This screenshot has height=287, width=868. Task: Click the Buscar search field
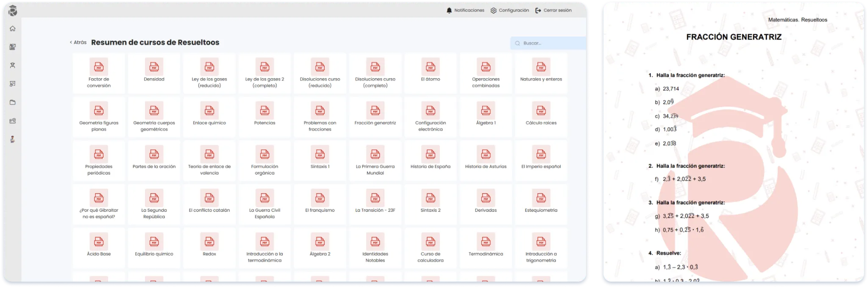pyautogui.click(x=549, y=43)
